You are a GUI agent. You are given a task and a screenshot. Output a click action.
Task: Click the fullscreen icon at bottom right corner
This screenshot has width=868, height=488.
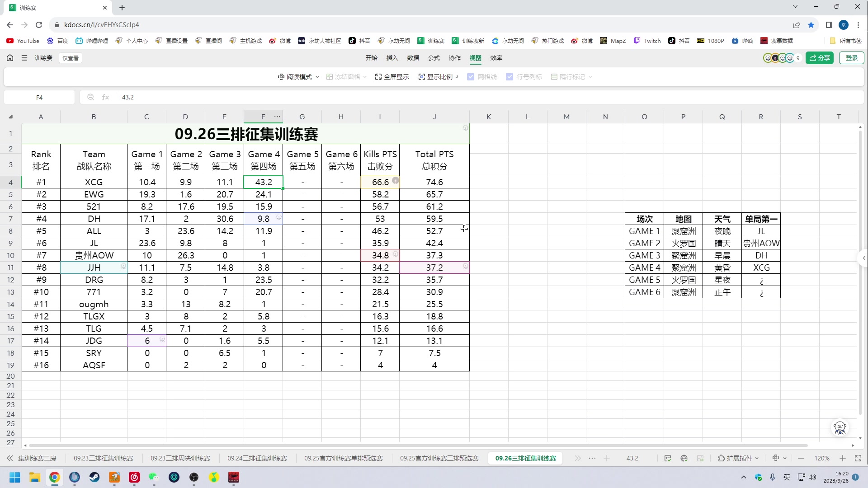tap(858, 458)
